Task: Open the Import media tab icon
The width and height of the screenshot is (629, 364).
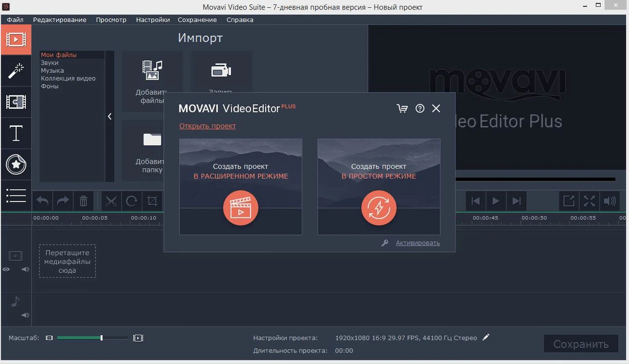Action: (x=16, y=39)
